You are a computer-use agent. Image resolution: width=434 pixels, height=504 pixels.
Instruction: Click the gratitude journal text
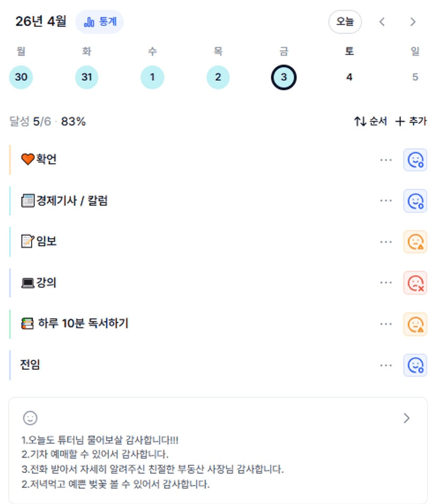click(152, 462)
